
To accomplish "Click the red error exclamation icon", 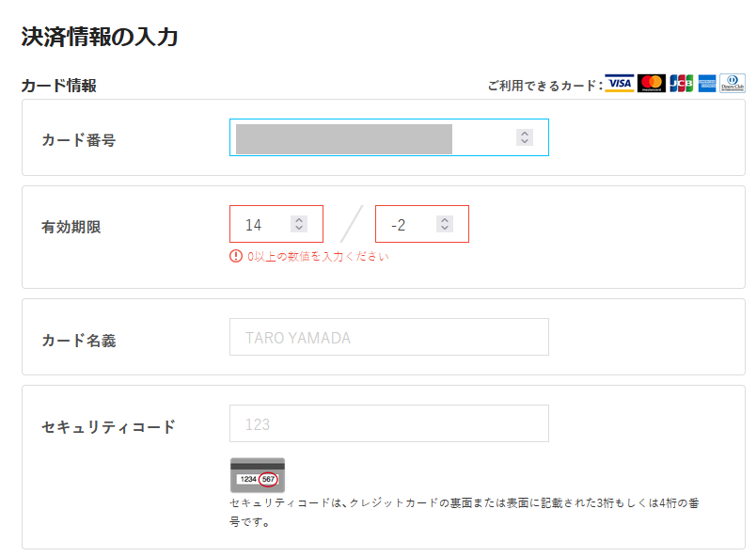I will (x=236, y=256).
